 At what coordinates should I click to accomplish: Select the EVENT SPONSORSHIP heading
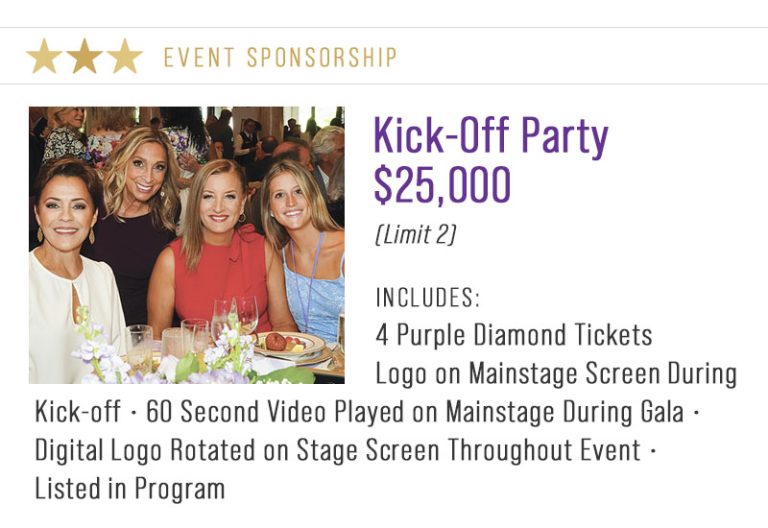pyautogui.click(x=280, y=57)
